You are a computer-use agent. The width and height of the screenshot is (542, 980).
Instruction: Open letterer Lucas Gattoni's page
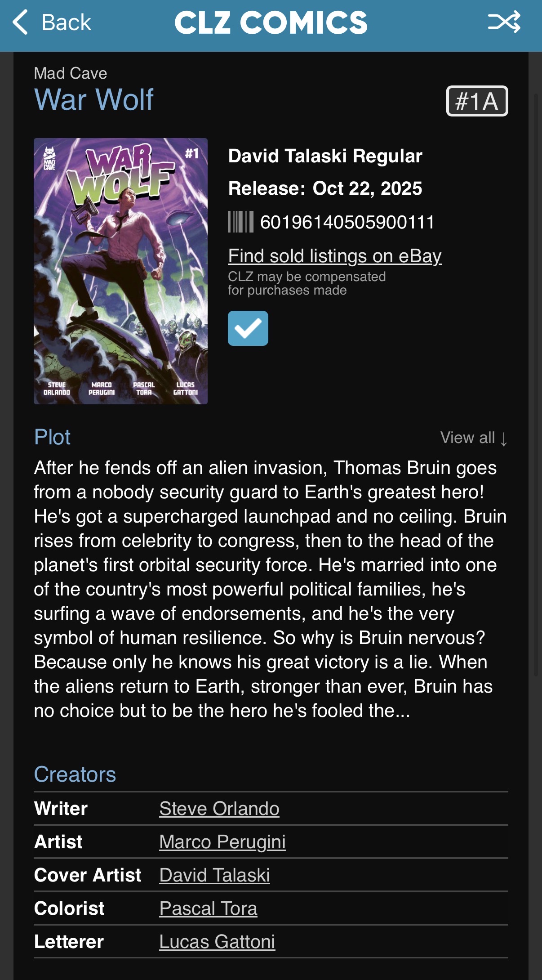pyautogui.click(x=217, y=942)
